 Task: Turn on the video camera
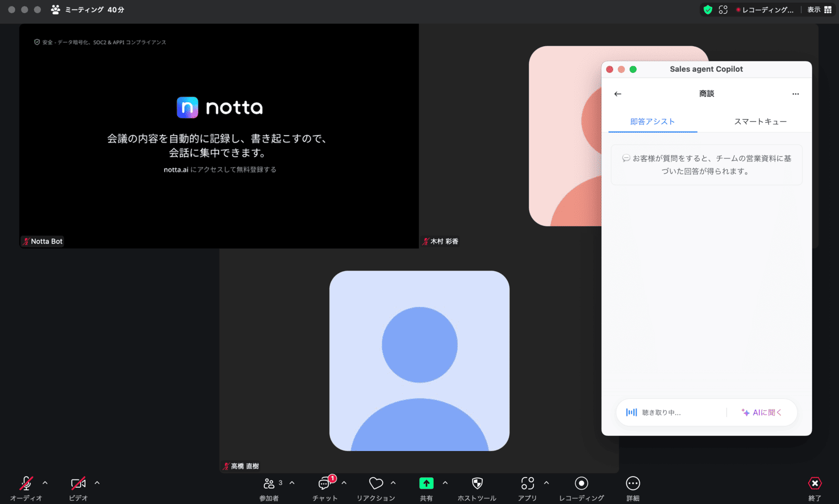click(x=78, y=483)
